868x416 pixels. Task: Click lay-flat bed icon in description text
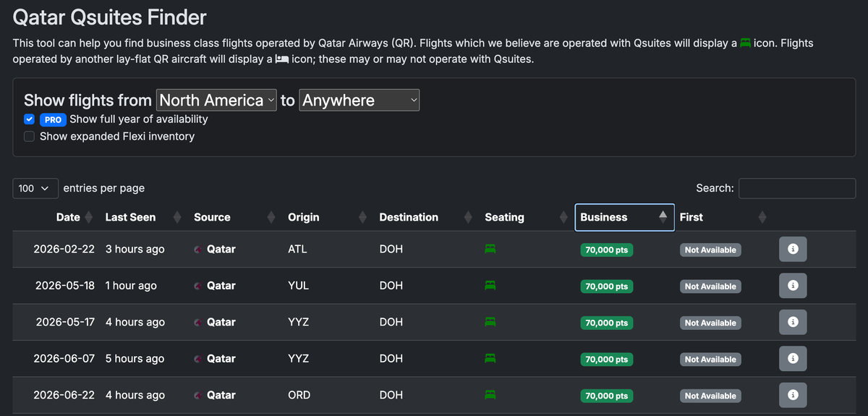coord(282,59)
